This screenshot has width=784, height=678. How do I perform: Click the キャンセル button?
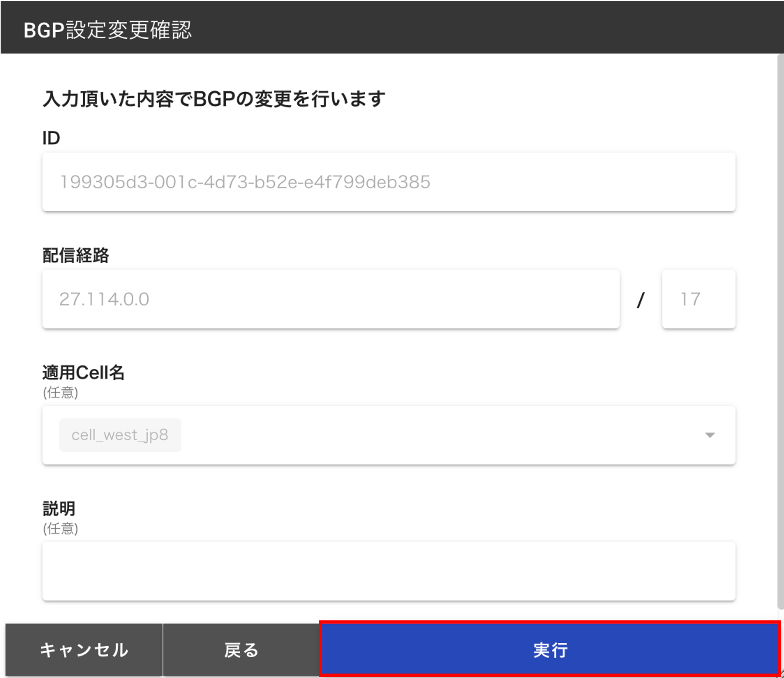(84, 650)
